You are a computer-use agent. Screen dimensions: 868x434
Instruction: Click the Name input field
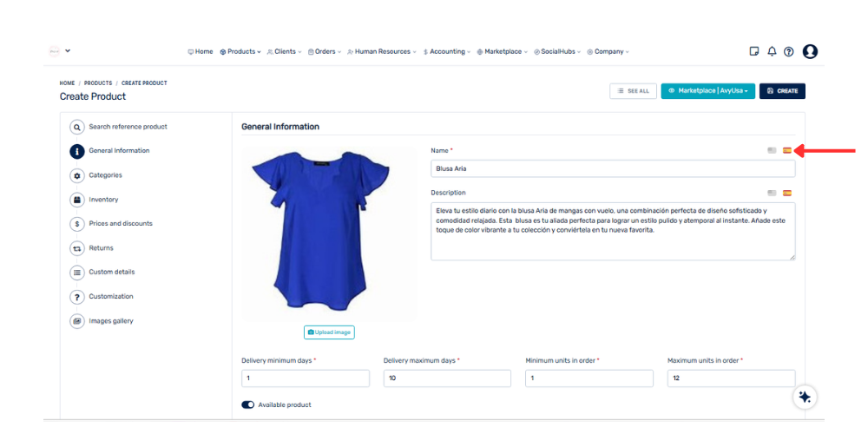(613, 169)
